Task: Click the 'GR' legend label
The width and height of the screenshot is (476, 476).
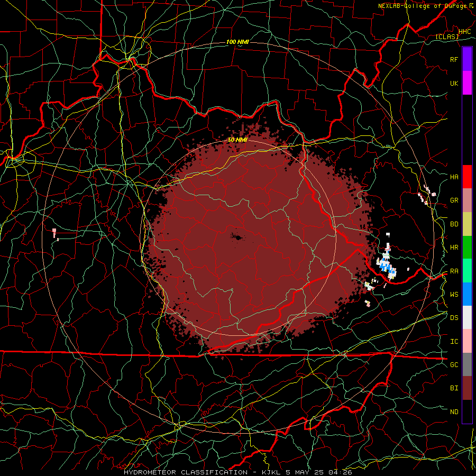Action: (x=454, y=200)
